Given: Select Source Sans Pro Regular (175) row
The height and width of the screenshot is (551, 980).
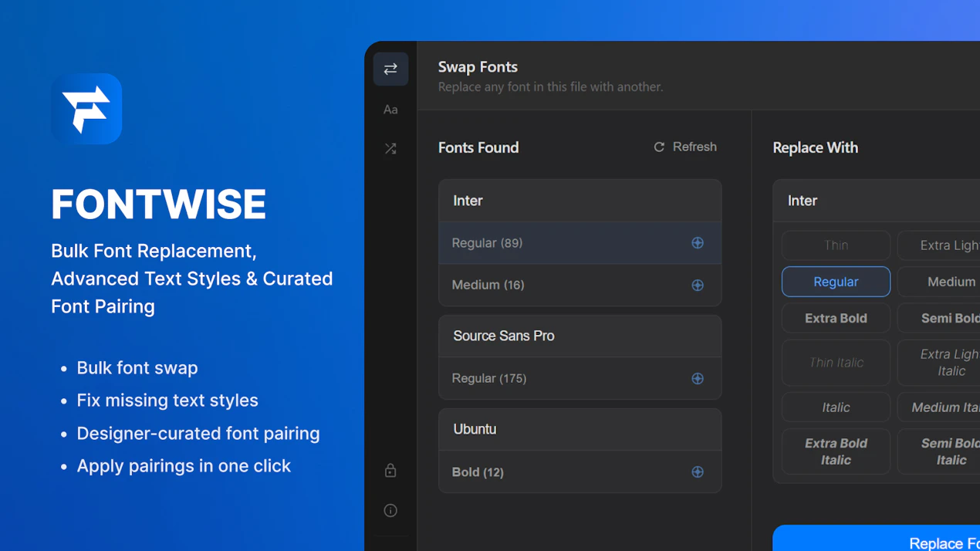Looking at the screenshot, I should tap(580, 378).
